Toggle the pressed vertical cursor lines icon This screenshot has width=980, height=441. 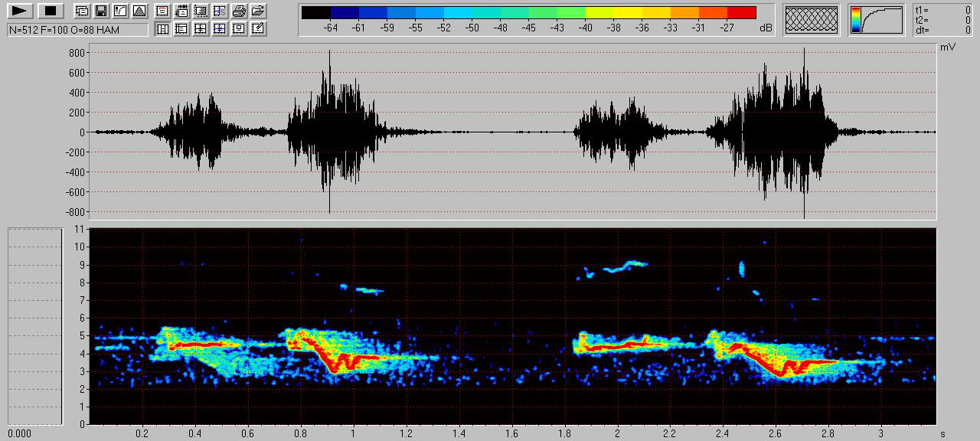point(162,29)
